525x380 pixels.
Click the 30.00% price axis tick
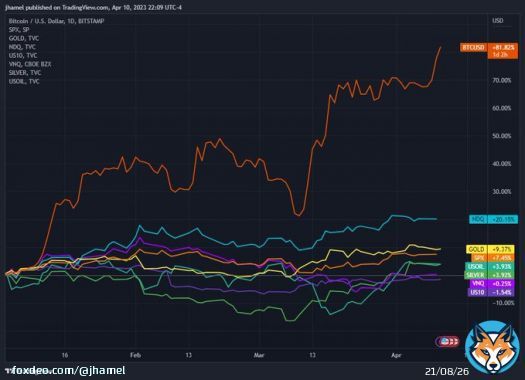502,192
